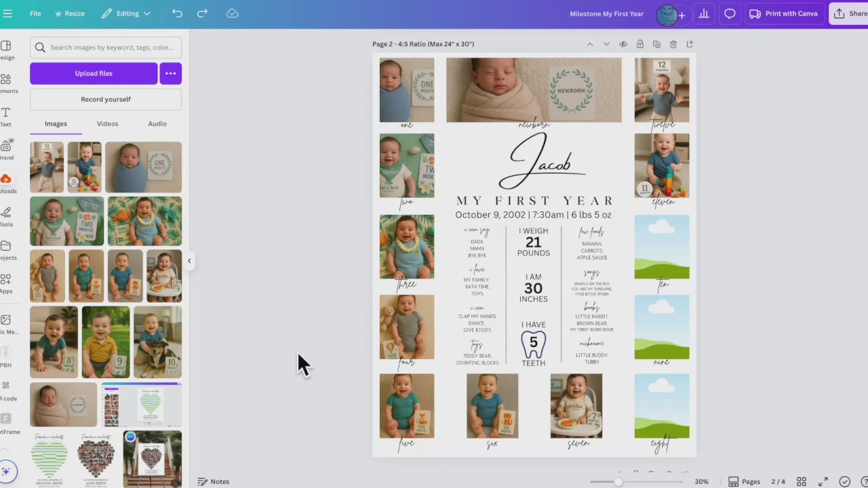Open the grid view of pages
This screenshot has width=868, height=488.
(x=801, y=481)
